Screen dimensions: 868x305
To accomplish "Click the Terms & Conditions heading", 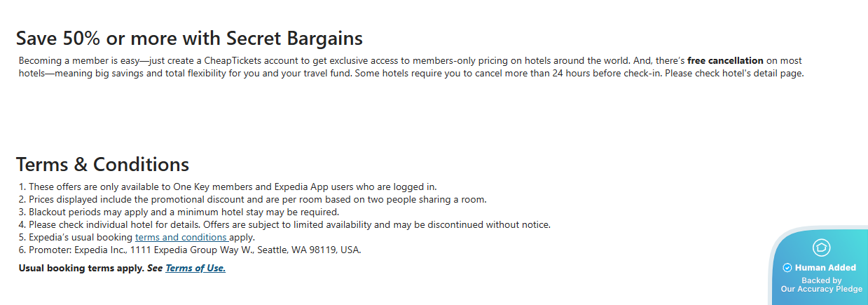I will (102, 164).
